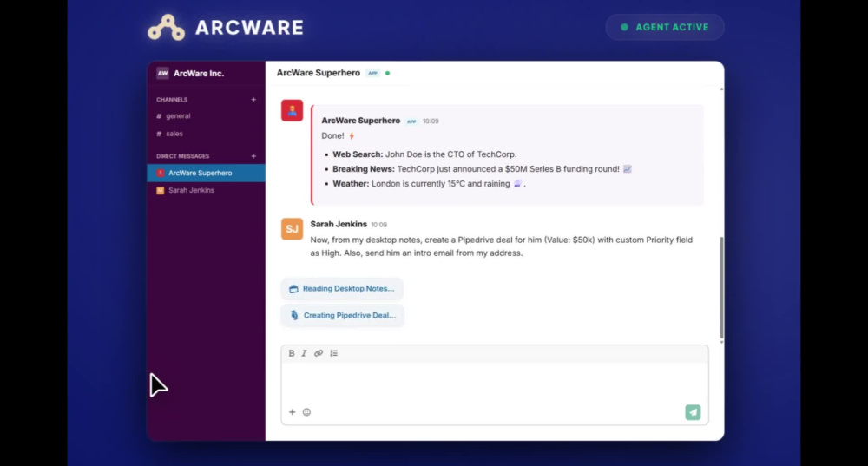Screen dimensions: 868x466
Task: Click the APP badge in conversation header
Action: tap(373, 73)
